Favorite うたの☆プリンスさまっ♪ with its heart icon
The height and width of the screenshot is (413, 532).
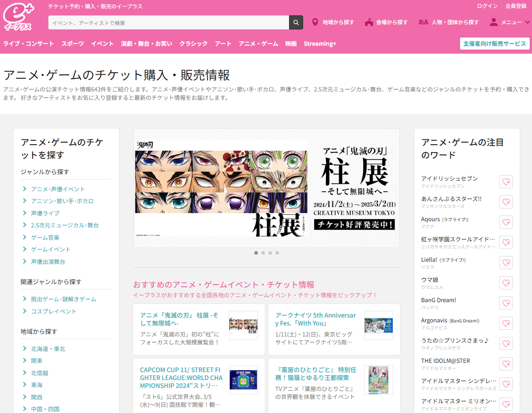[x=506, y=344]
